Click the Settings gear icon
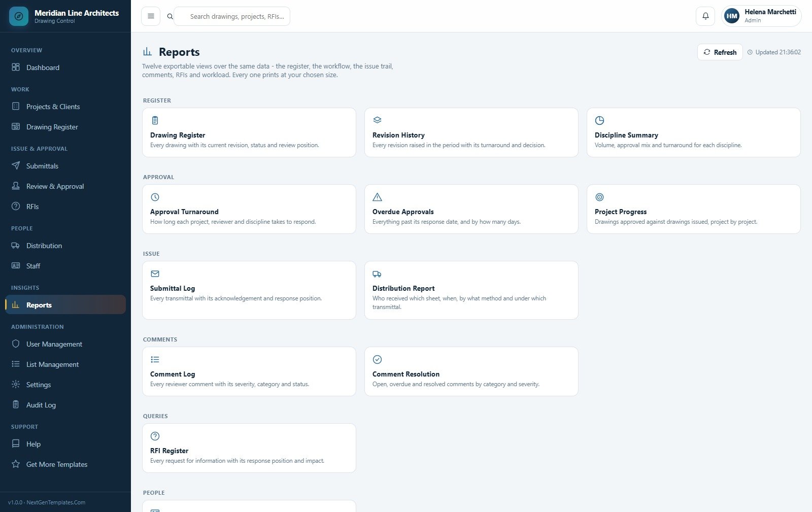 [x=16, y=384]
